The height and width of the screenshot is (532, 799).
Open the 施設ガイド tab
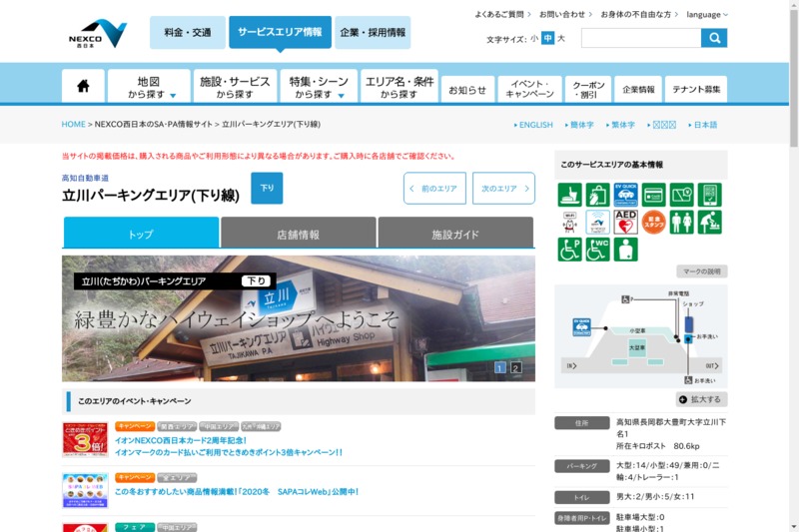tap(455, 234)
